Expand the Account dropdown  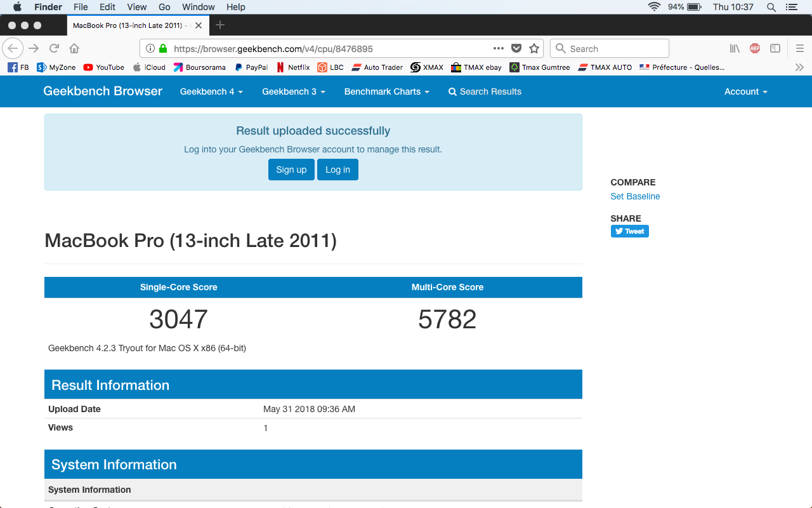[746, 91]
